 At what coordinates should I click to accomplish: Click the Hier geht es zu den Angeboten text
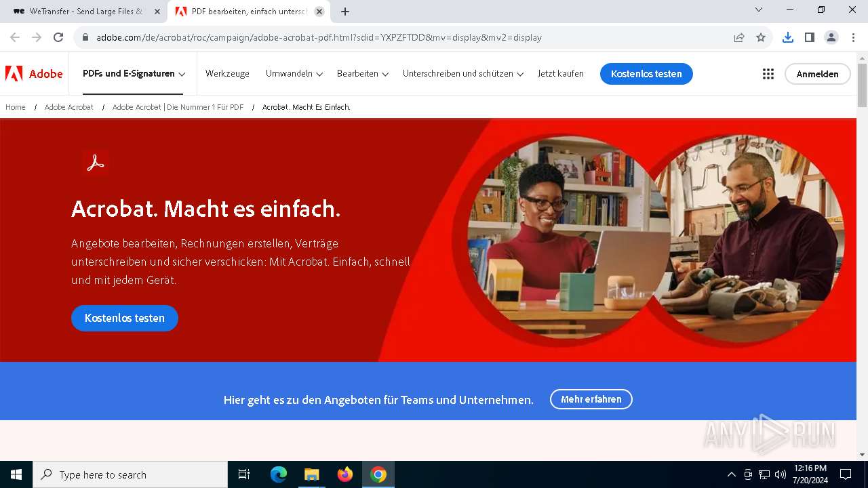[378, 400]
